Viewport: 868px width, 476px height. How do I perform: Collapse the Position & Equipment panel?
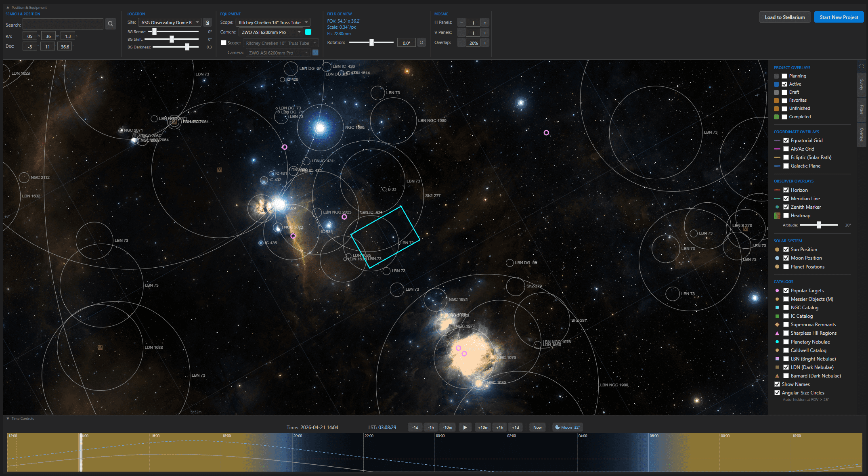[x=8, y=7]
